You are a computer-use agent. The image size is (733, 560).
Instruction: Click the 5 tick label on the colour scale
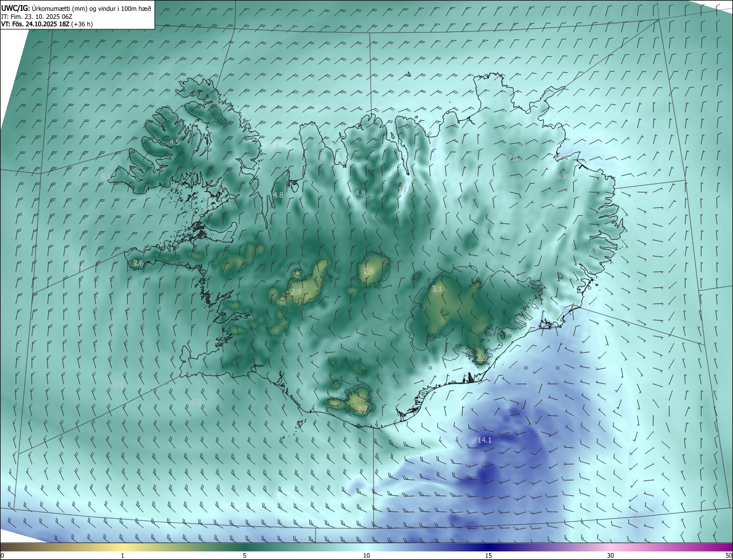coord(245,555)
